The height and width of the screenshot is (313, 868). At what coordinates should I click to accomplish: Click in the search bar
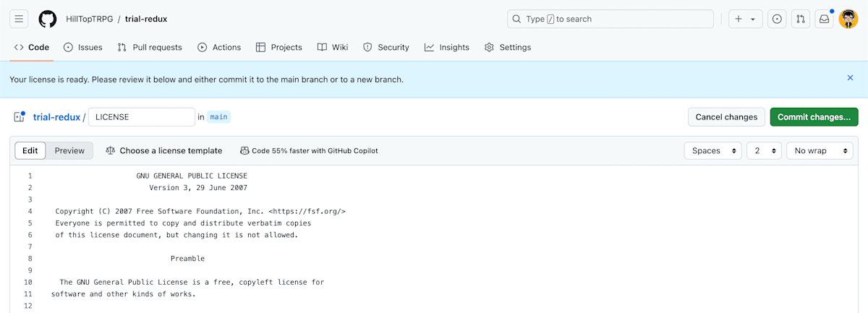point(610,19)
